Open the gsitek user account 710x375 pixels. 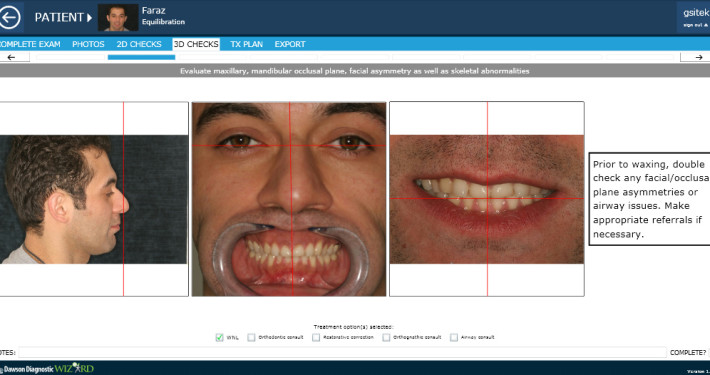click(x=696, y=13)
